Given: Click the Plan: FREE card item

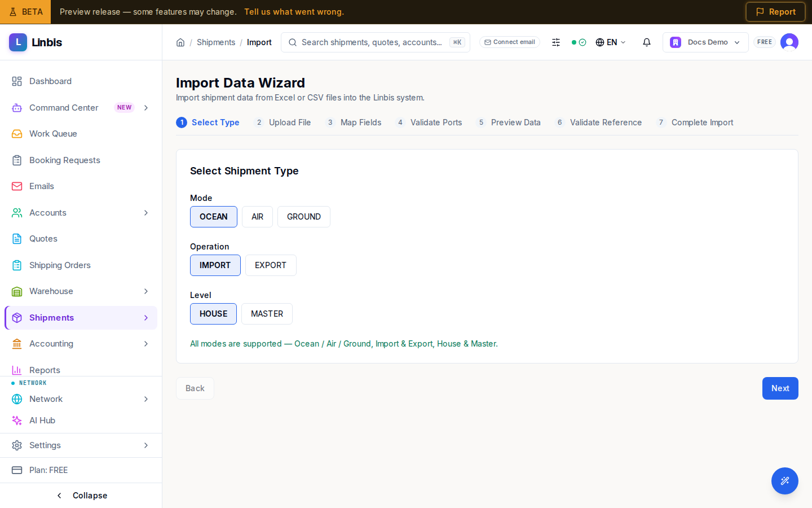Looking at the screenshot, I should pos(81,470).
